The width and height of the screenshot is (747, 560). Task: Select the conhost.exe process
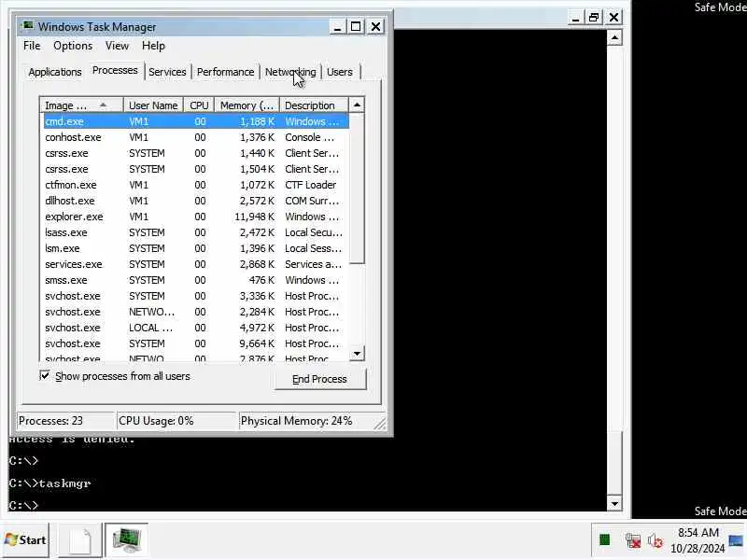tap(196, 137)
